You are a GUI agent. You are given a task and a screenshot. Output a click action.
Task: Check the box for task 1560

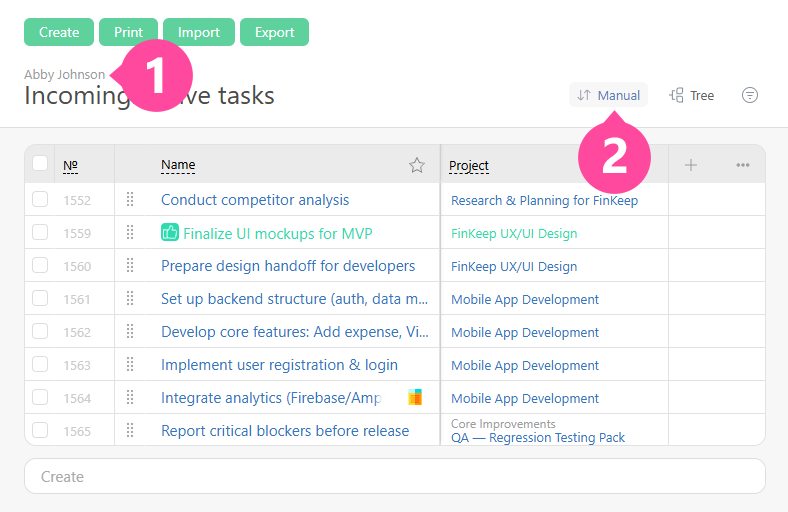click(x=40, y=266)
